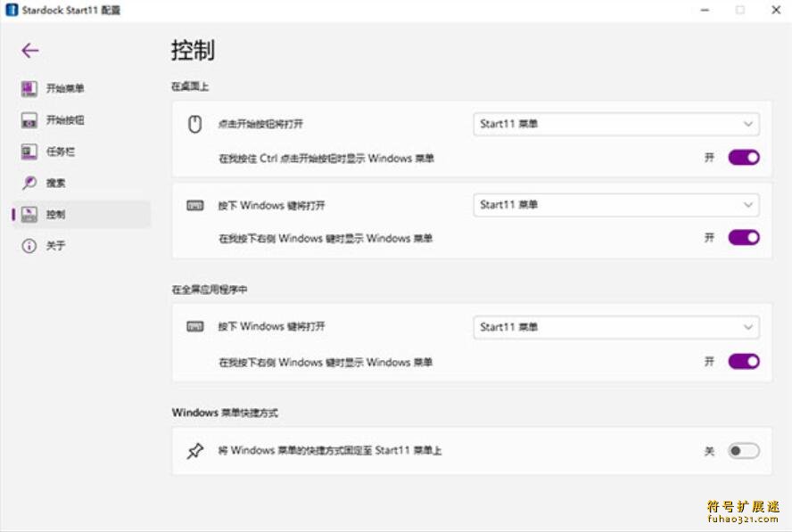Click the keyboard icon in the desktop section
792x532 pixels.
tap(195, 206)
